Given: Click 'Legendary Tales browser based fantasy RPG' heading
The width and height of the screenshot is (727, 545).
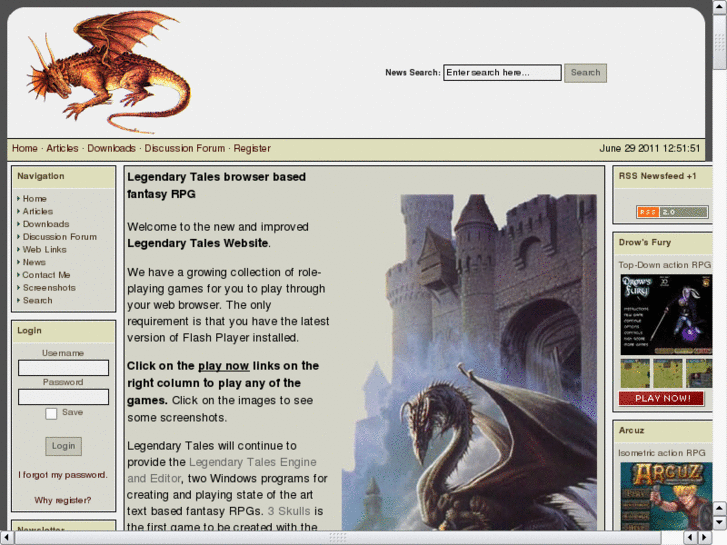Looking at the screenshot, I should point(217,186).
